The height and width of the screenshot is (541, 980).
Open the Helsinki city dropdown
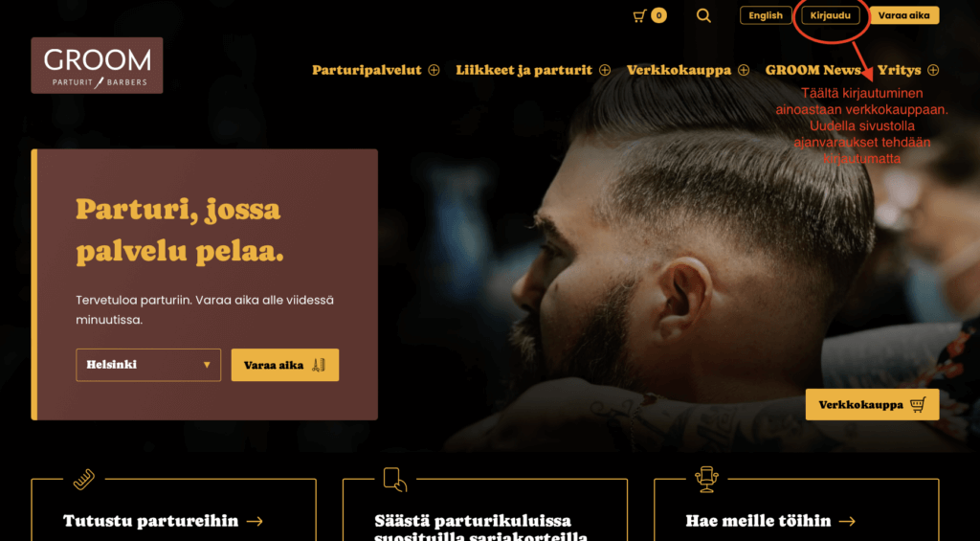point(148,365)
